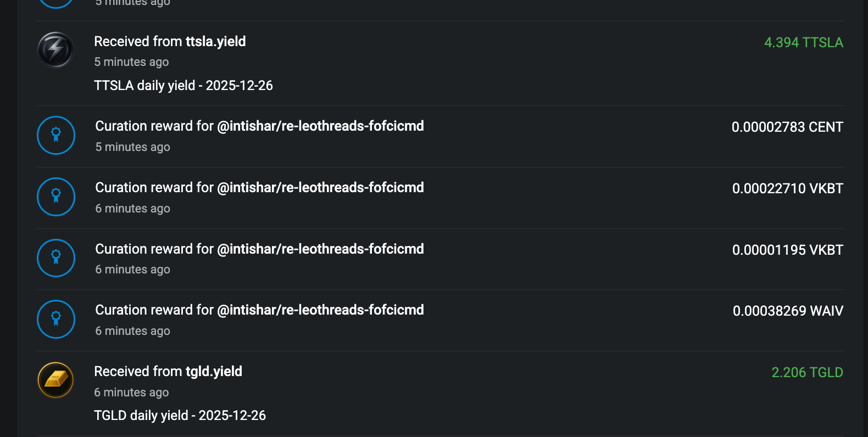Open the @intishar post link in the 0.00022710 VKBT row
Viewport: 868px width, 437px height.
320,188
